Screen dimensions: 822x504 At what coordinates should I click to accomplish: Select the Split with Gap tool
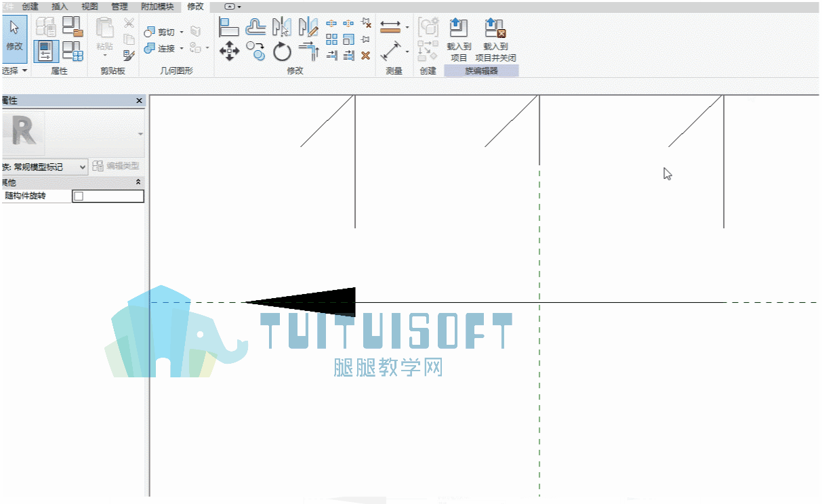pyautogui.click(x=348, y=23)
